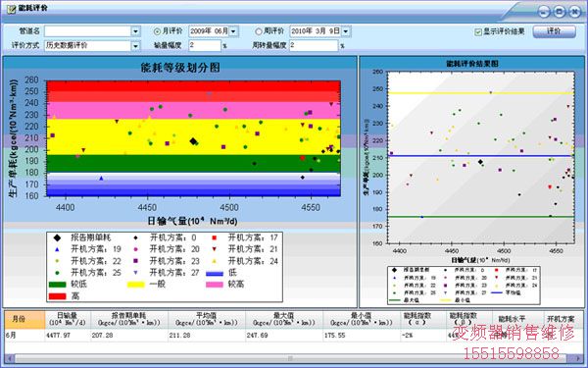
Task: Click the 开机方案: 20 legend marker in left chart
Action: (136, 249)
